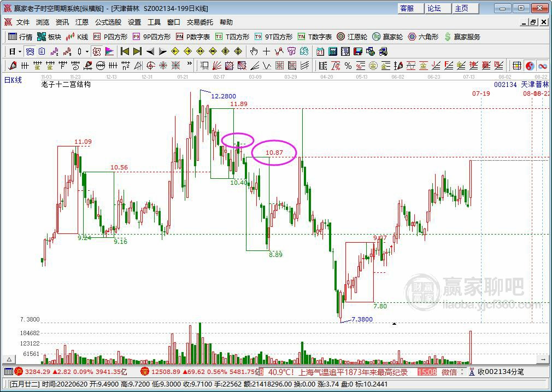Viewport: 552px width, 392px height.
Task: Click the percent sign tool icon
Action: [348, 66]
